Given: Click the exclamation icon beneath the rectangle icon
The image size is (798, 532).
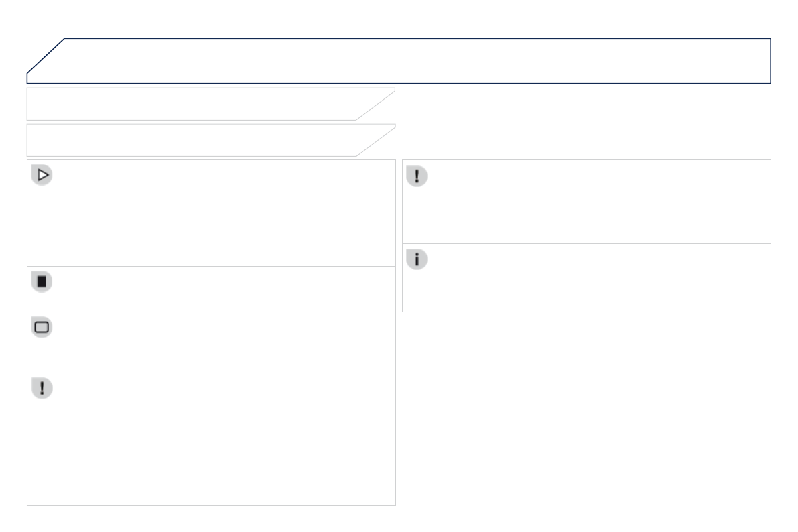Looking at the screenshot, I should tap(42, 388).
